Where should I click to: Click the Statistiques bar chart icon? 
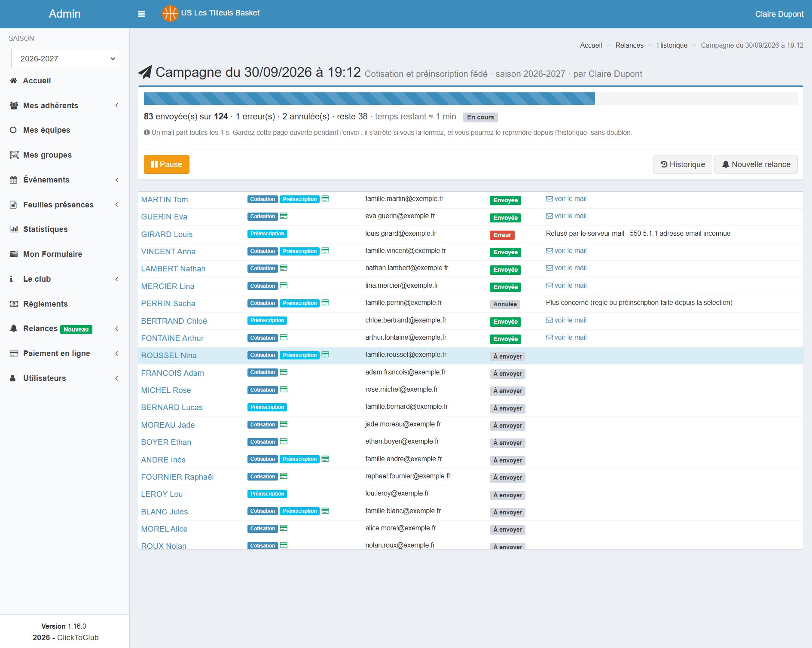click(14, 229)
